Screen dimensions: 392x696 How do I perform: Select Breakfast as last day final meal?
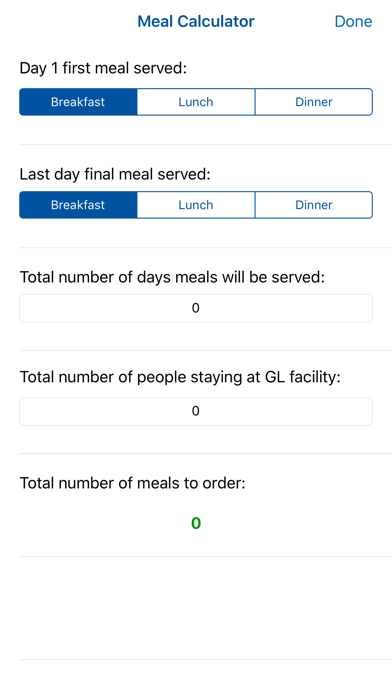point(78,205)
